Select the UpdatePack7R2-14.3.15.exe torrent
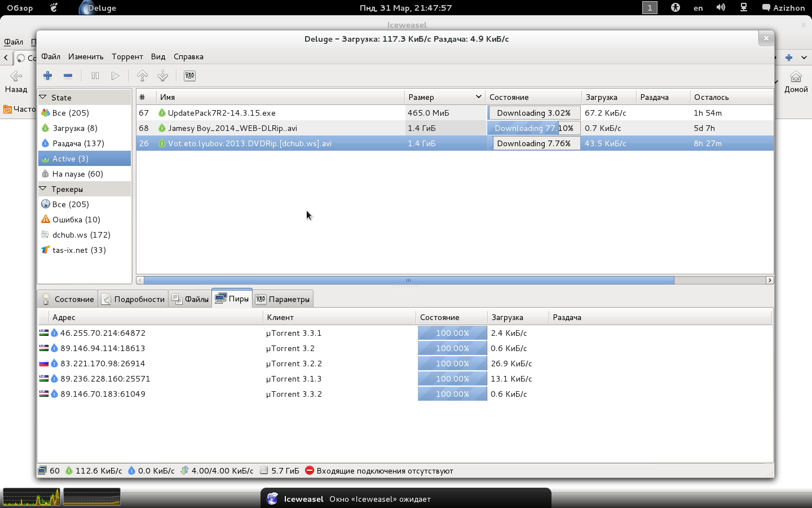Screen dimensions: 812x508 tap(222, 113)
